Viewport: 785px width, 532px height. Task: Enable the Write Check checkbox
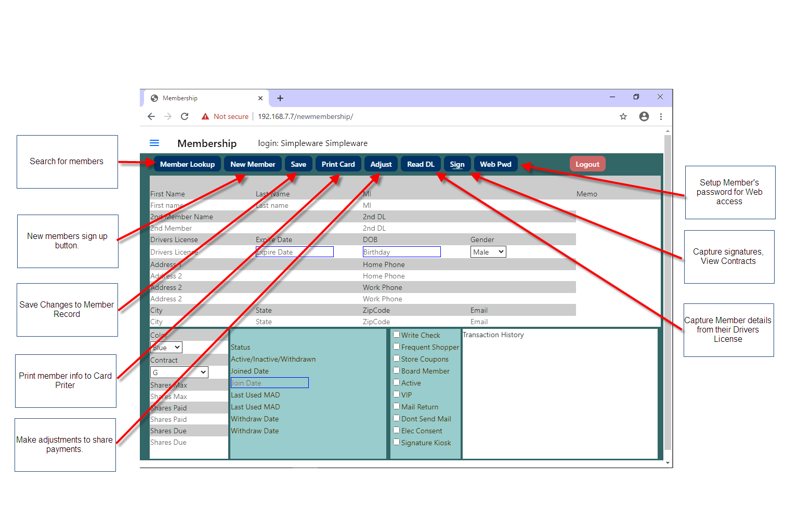coord(397,335)
